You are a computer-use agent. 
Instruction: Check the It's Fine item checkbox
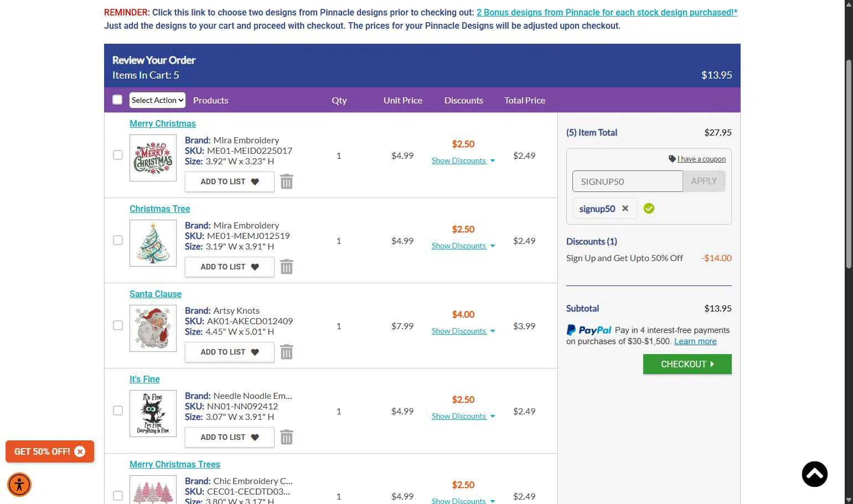tap(118, 411)
